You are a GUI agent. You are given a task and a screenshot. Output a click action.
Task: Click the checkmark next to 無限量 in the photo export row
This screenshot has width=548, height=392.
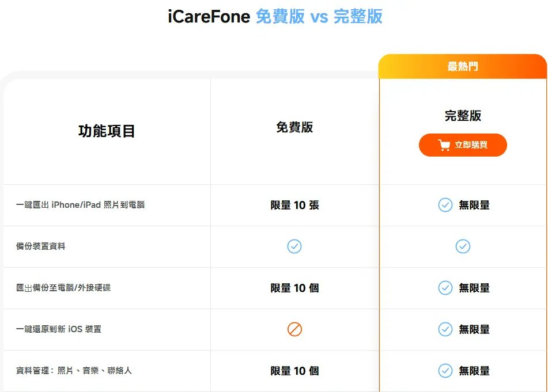tap(444, 205)
